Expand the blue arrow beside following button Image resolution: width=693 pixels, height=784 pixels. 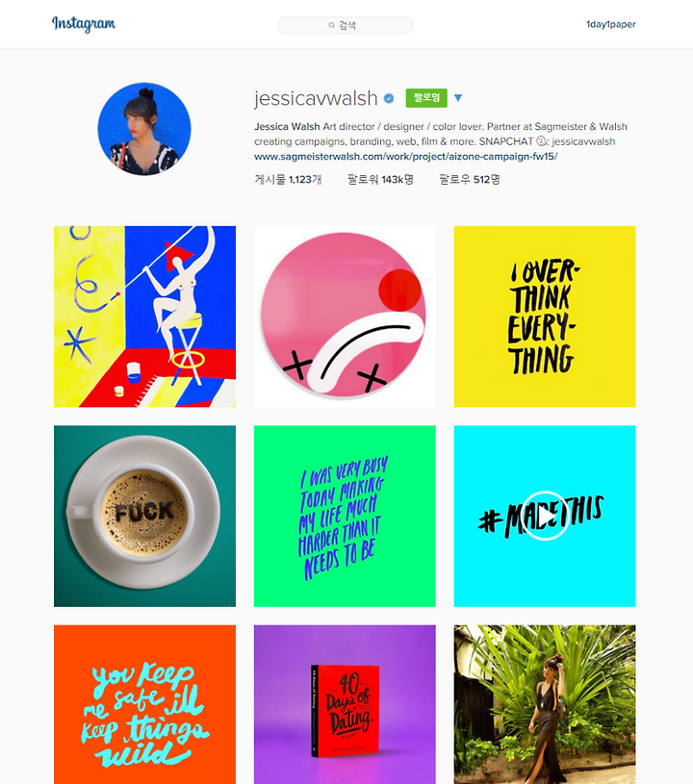click(458, 97)
